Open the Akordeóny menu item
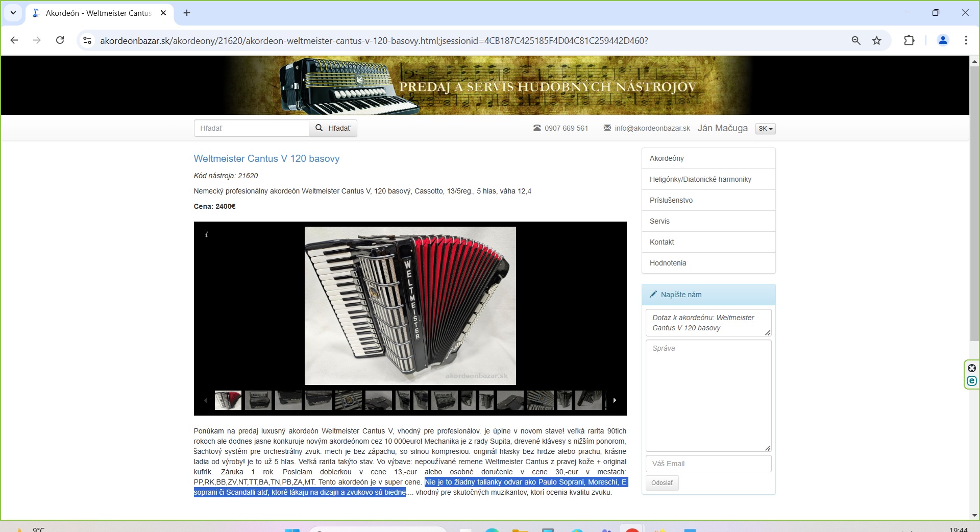Image resolution: width=980 pixels, height=532 pixels. coord(708,158)
